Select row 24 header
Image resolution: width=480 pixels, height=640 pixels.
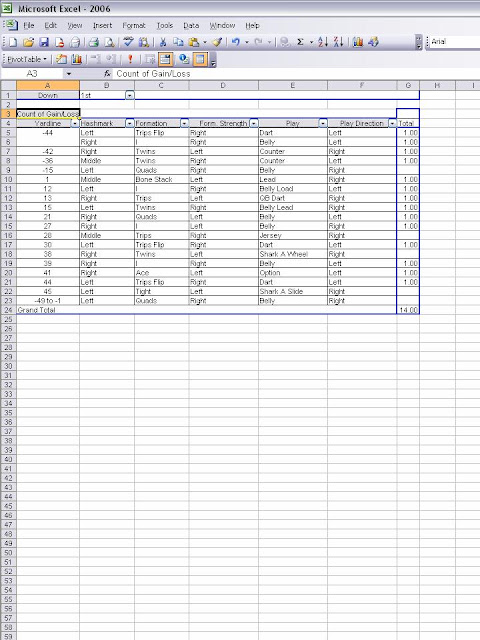coord(8,310)
